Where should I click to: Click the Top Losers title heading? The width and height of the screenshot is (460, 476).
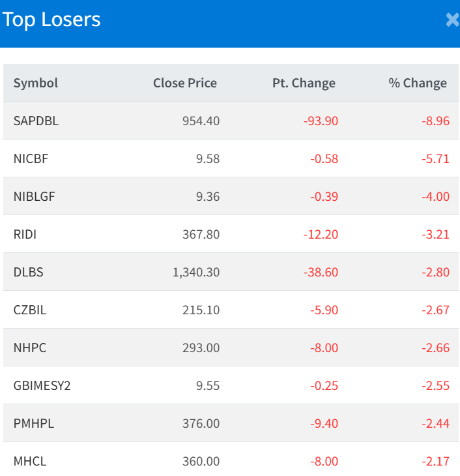pyautogui.click(x=51, y=20)
